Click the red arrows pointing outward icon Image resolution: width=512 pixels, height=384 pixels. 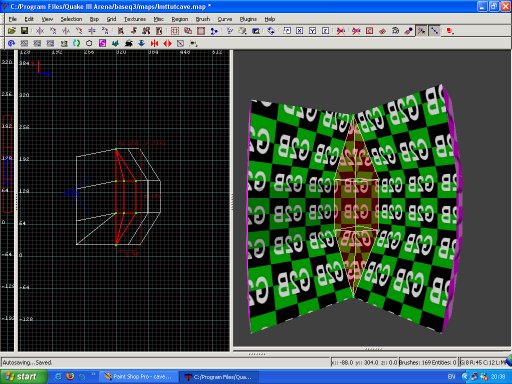(167, 43)
